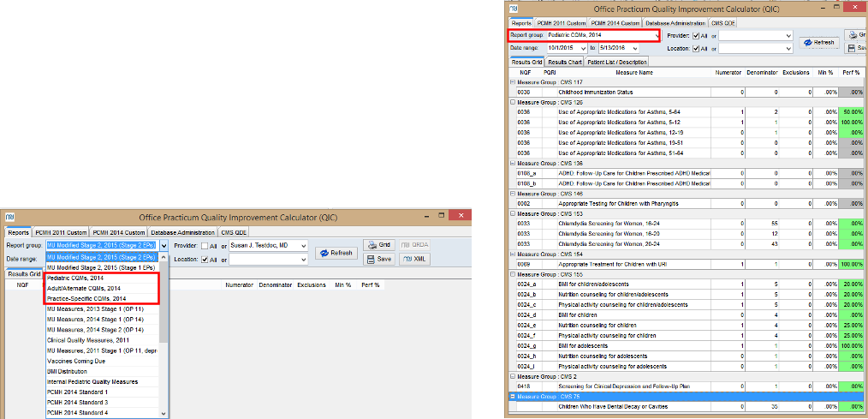Select Chlamydia Screening for Women, 16-24 row

tap(688, 224)
